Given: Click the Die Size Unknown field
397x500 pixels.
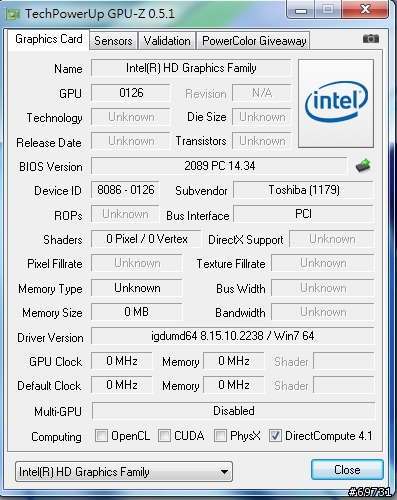Looking at the screenshot, I should point(262,117).
